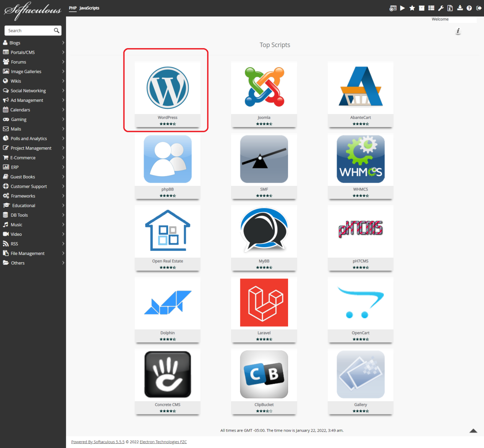Click the E-Commerce cart icon
Image resolution: width=484 pixels, height=448 pixels.
click(x=6, y=158)
